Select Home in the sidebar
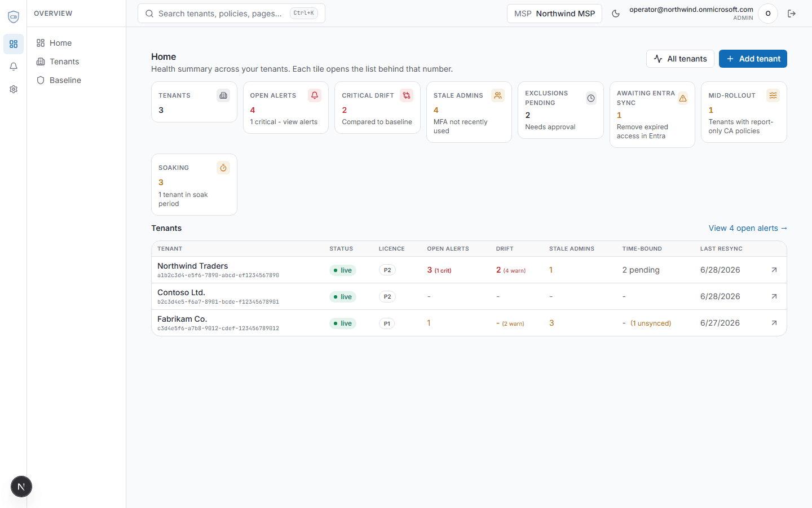 76,43
